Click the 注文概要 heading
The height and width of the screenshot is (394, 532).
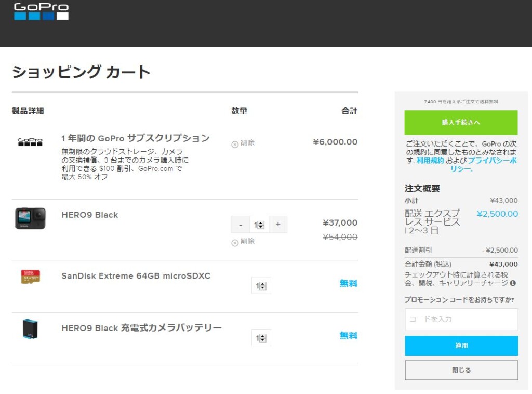click(x=422, y=188)
